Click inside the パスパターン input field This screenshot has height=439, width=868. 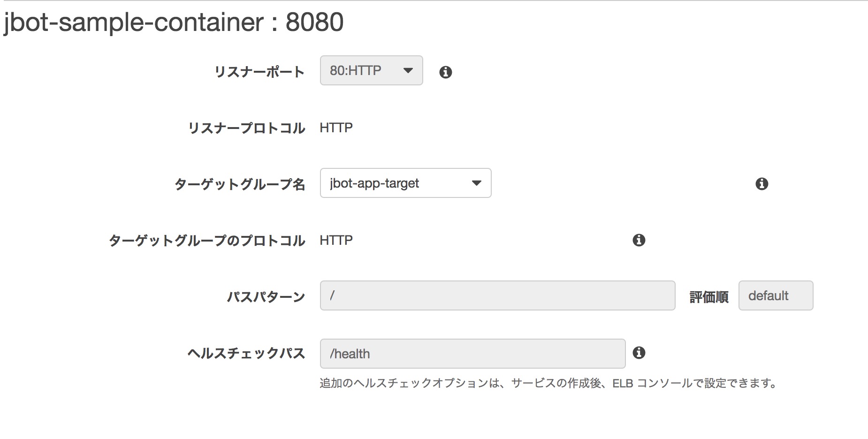point(497,295)
